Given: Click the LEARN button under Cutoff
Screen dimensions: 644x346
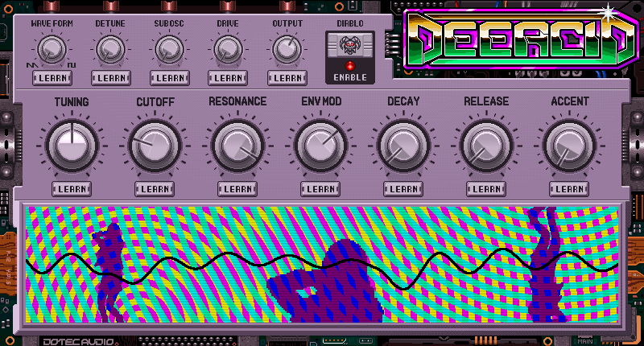Looking at the screenshot, I should (155, 189).
